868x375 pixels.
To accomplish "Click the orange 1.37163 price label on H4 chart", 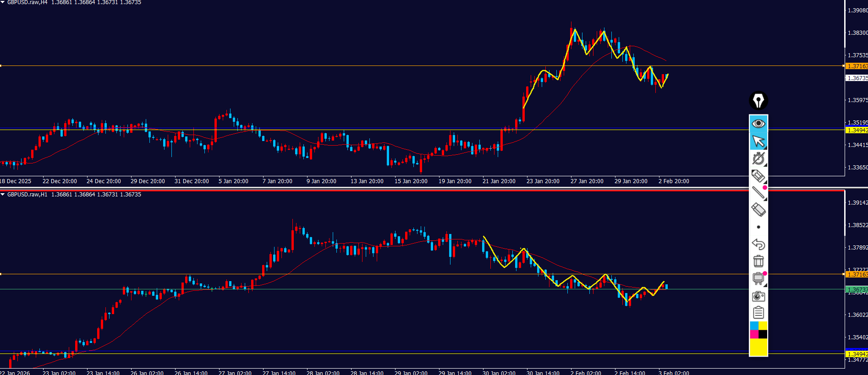I will click(856, 66).
